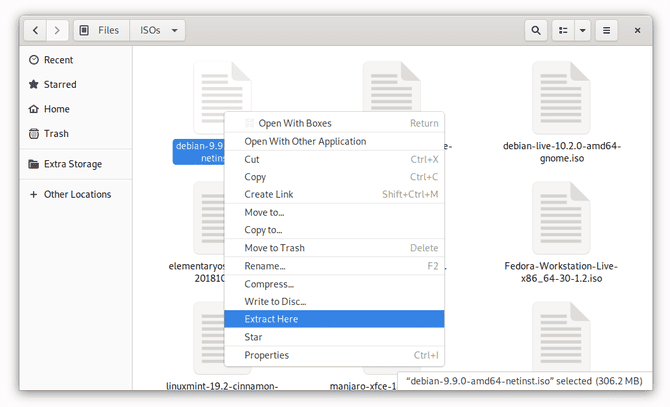Close the Files window
The width and height of the screenshot is (670, 407).
point(637,30)
